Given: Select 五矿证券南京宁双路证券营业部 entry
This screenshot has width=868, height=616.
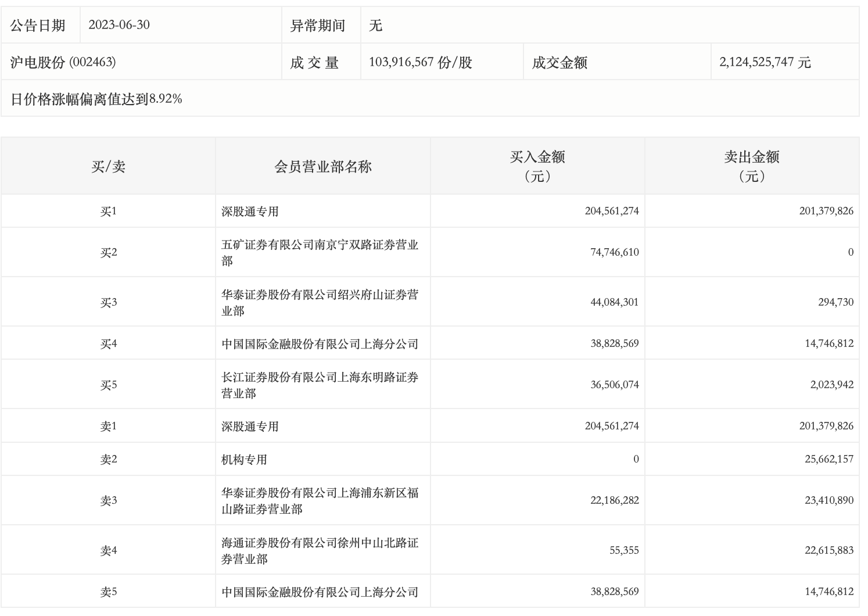Looking at the screenshot, I should [x=320, y=253].
